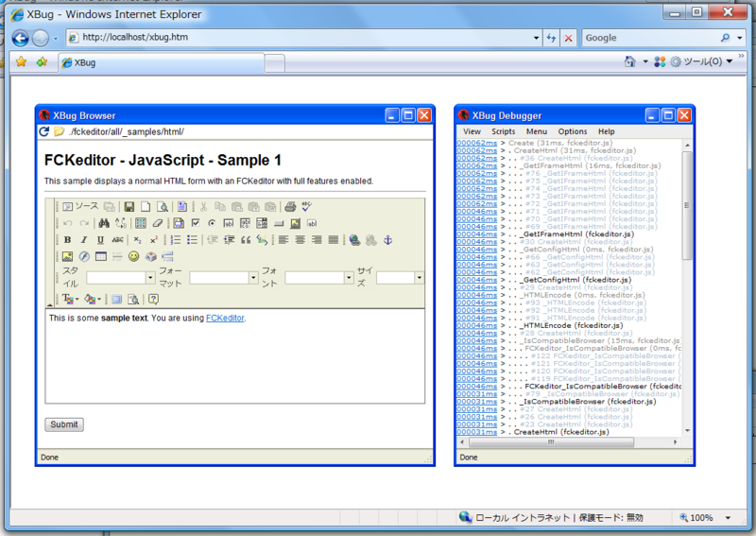The image size is (756, 536).
Task: Insert a bulleted list
Action: [x=192, y=240]
